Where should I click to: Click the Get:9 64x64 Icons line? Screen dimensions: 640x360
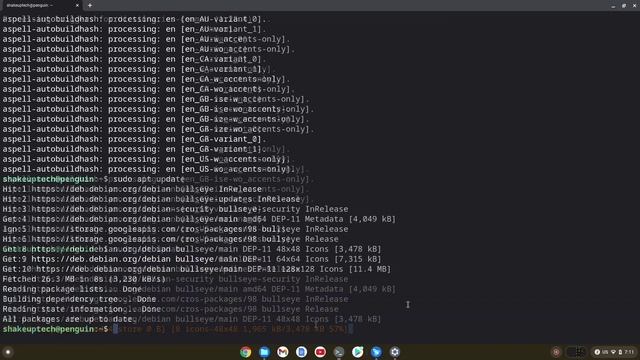tap(192, 259)
